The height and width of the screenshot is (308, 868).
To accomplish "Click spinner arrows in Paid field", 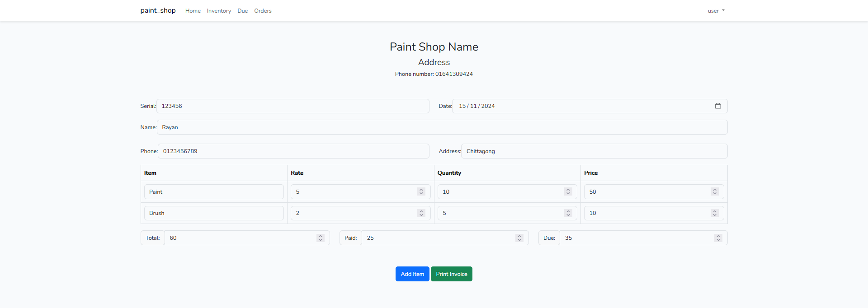I will coord(519,238).
